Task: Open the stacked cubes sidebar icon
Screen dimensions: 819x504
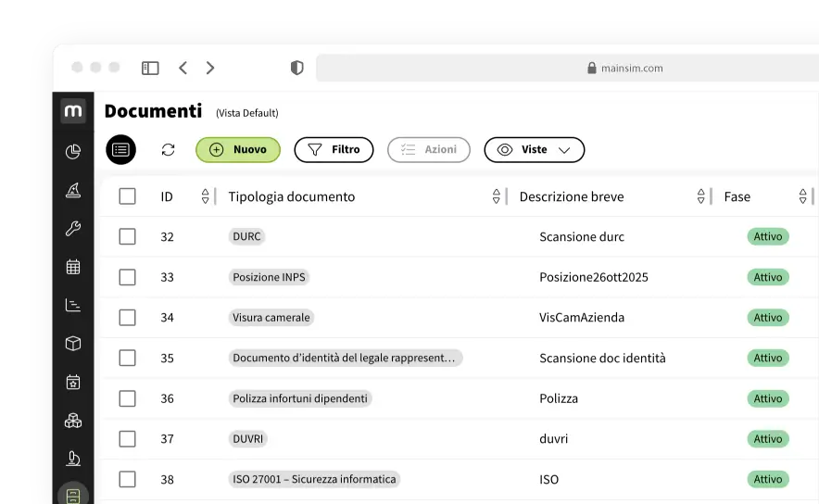Action: 73,421
